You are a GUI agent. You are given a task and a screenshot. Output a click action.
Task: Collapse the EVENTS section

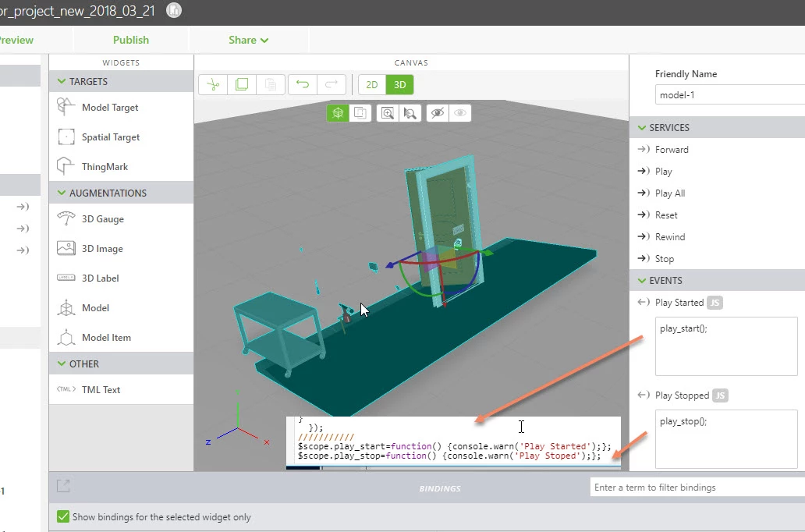coord(642,280)
